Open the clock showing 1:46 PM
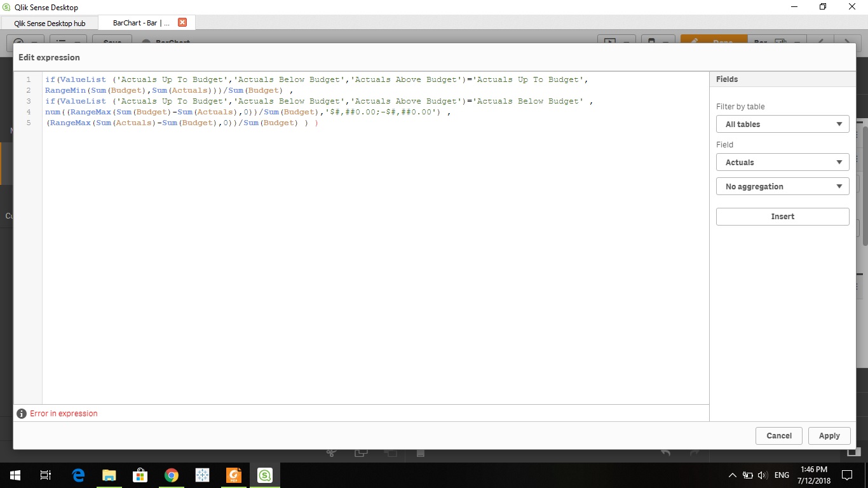The image size is (868, 488). (x=814, y=475)
